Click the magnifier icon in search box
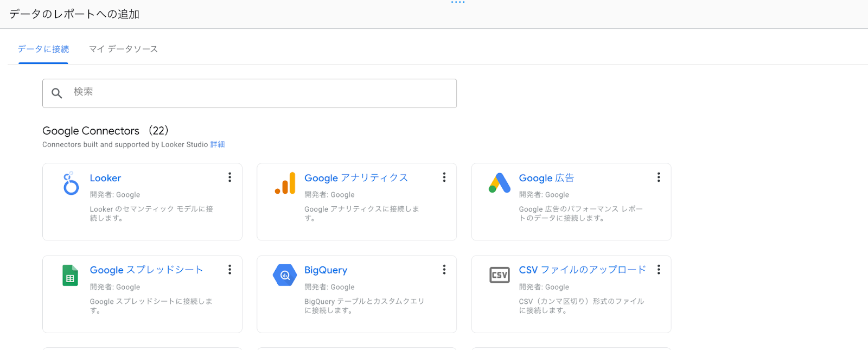Image resolution: width=868 pixels, height=350 pixels. click(x=57, y=93)
